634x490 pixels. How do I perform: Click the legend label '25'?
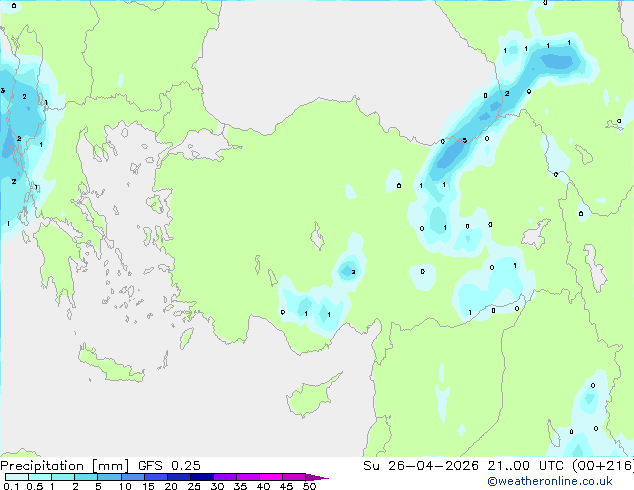pos(194,486)
